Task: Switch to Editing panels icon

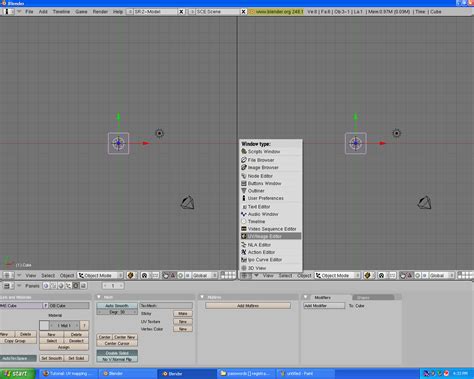Action: (x=76, y=286)
